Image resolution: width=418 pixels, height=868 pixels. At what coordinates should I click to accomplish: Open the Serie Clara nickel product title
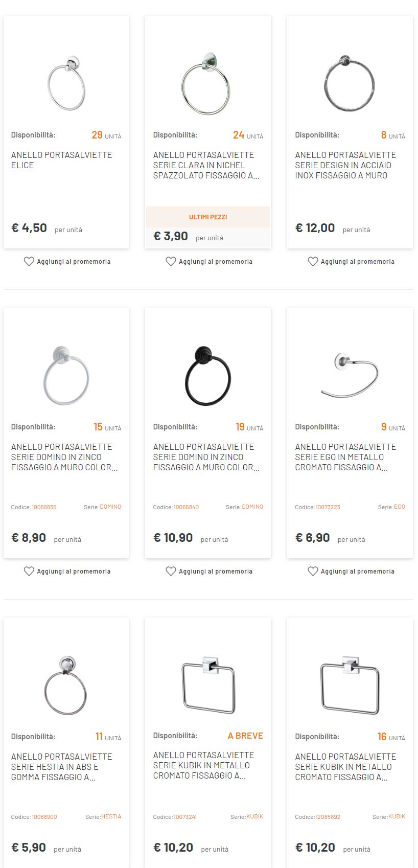click(206, 165)
